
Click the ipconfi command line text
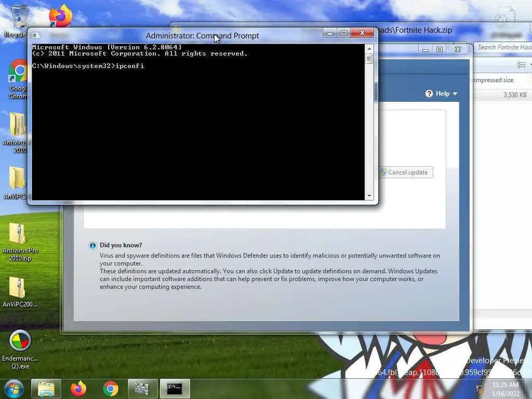point(129,66)
